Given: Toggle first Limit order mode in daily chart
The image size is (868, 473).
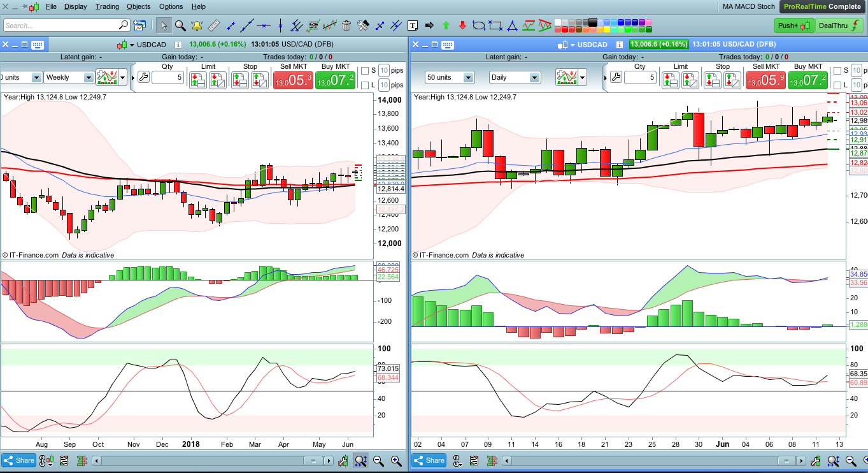Looking at the screenshot, I should pos(671,80).
